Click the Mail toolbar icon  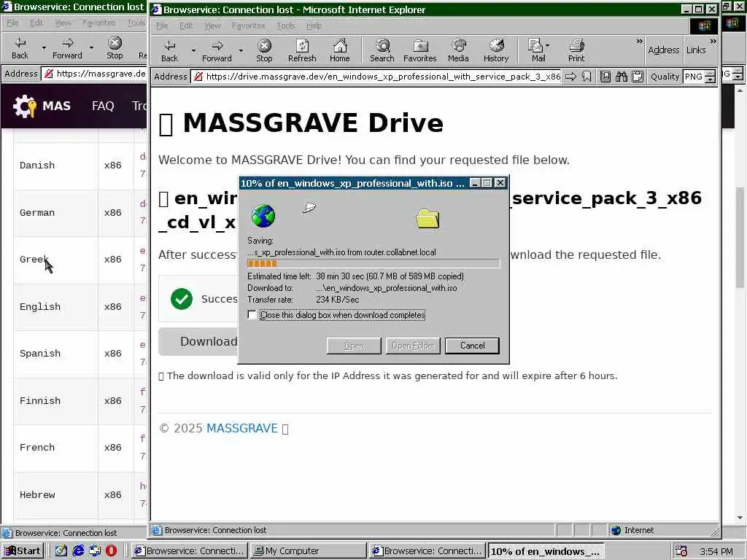click(536, 50)
